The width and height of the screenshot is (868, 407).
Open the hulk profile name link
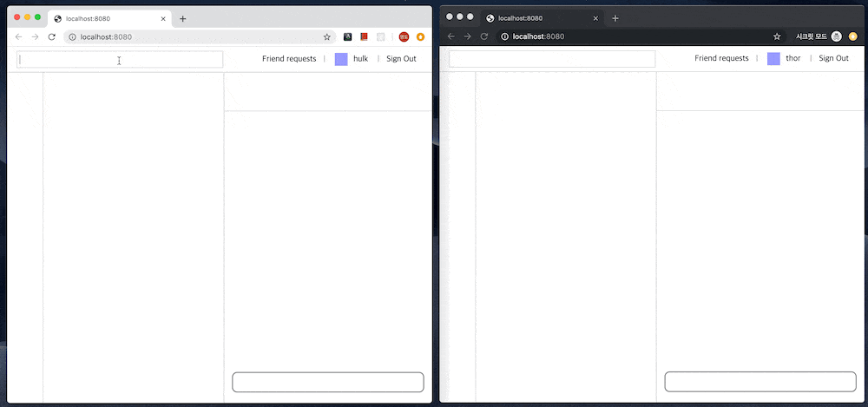click(360, 59)
